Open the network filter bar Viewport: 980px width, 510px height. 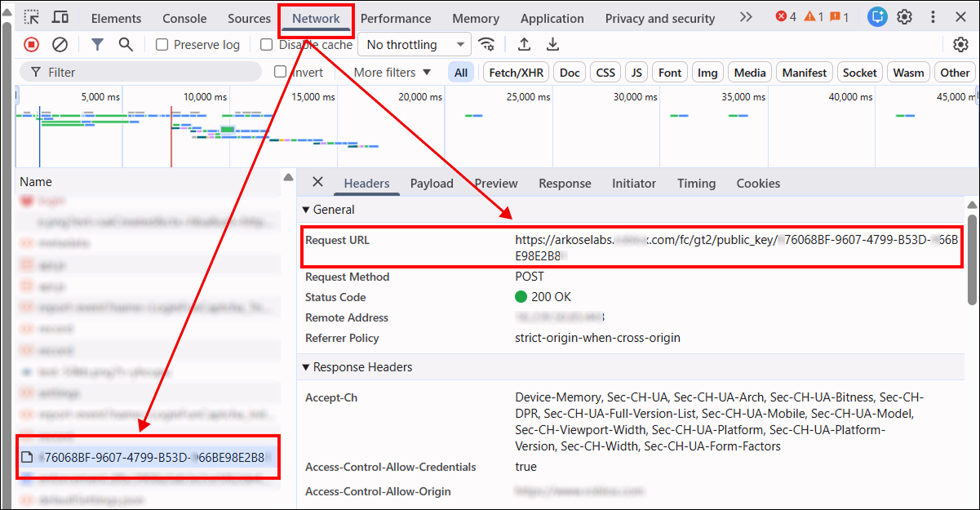tap(97, 44)
